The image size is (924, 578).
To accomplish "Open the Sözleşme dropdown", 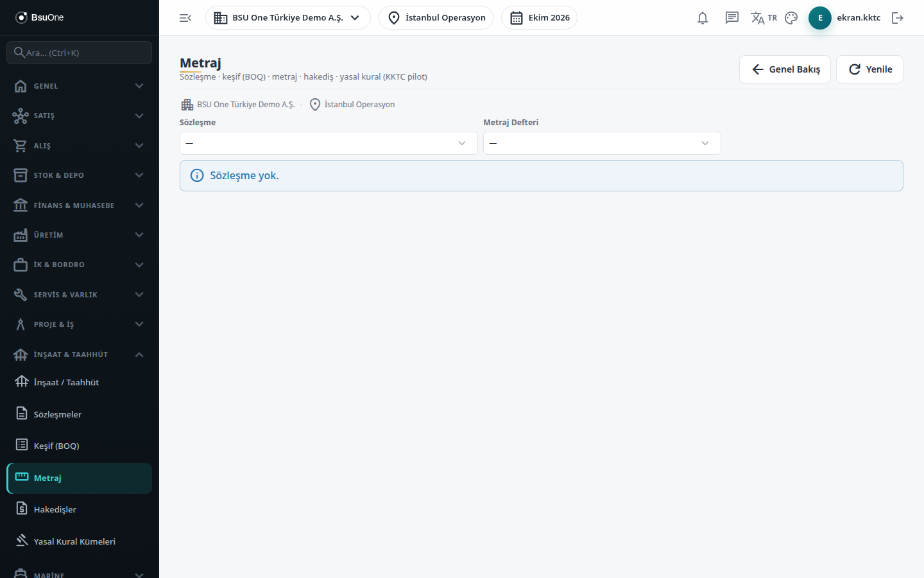I will pyautogui.click(x=329, y=143).
